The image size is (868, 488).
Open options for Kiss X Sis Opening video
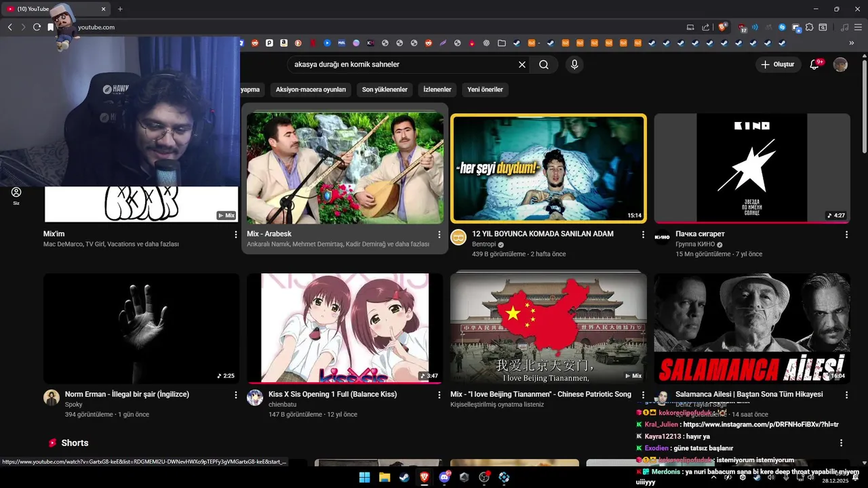pos(439,394)
